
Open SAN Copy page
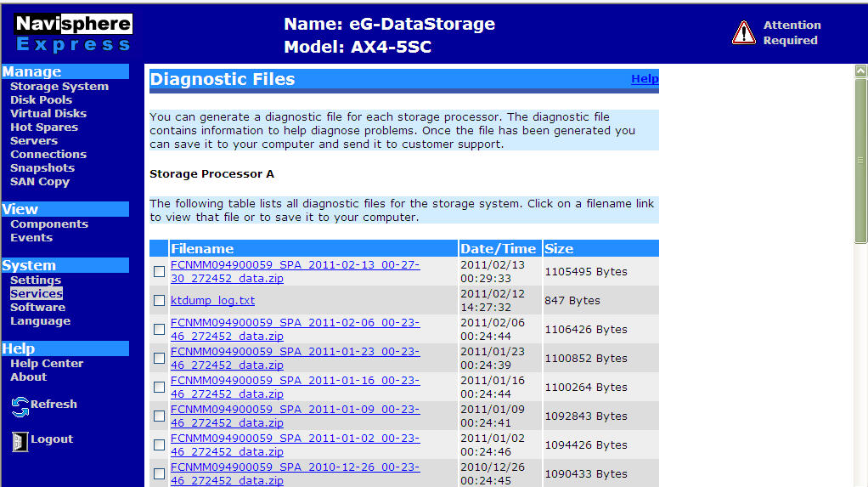click(40, 182)
